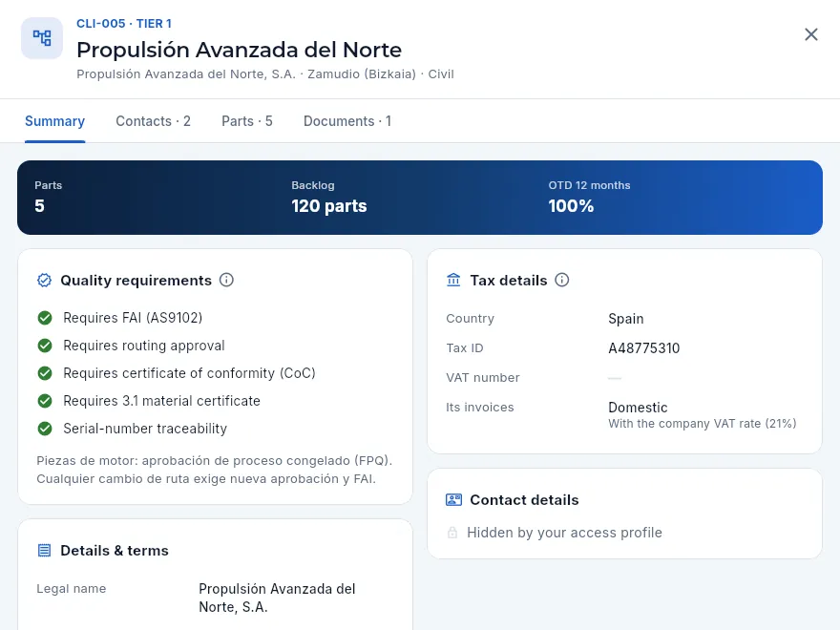Click the green check next to Requires FAI (AS9102)

[x=45, y=318]
